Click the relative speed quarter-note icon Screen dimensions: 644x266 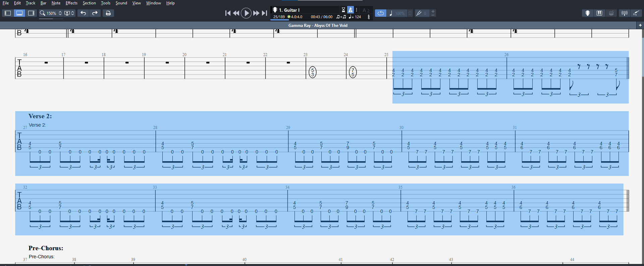coord(391,13)
